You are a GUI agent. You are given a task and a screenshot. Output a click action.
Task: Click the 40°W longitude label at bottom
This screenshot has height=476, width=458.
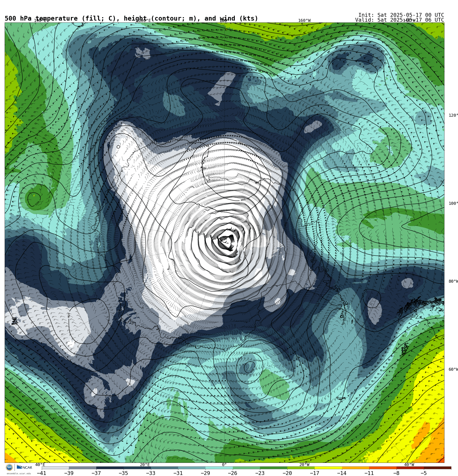409,465
